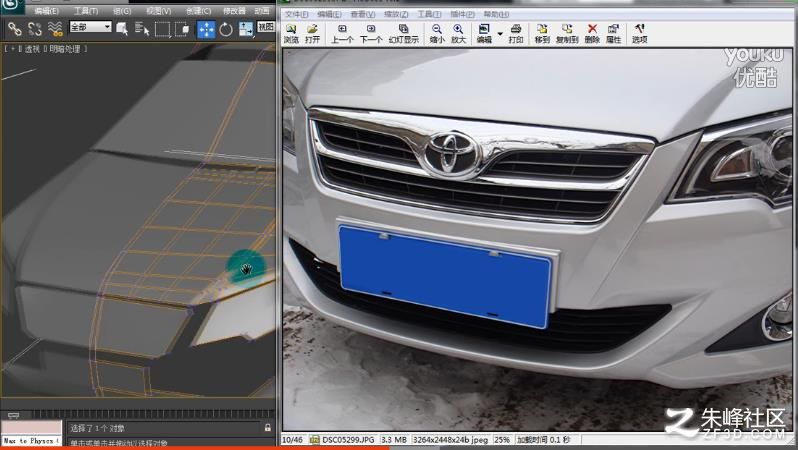Open the 编辑(E) menu in 3ds Max

click(47, 11)
